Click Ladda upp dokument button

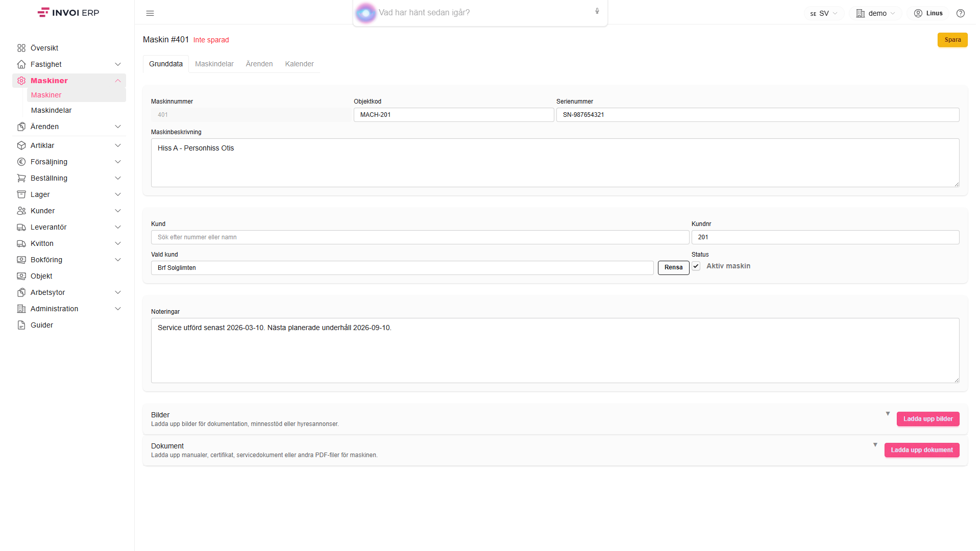(x=922, y=450)
